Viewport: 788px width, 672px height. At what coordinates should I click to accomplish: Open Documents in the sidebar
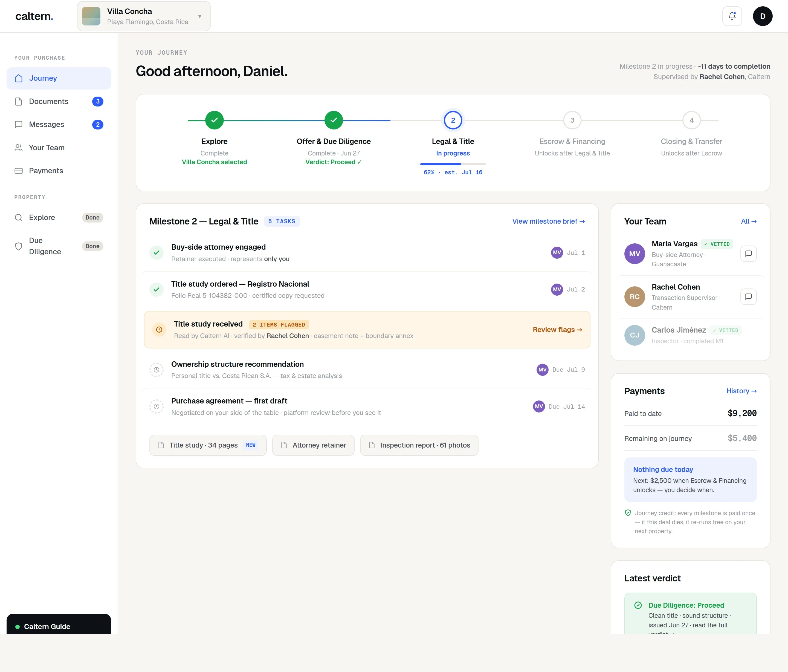(59, 102)
